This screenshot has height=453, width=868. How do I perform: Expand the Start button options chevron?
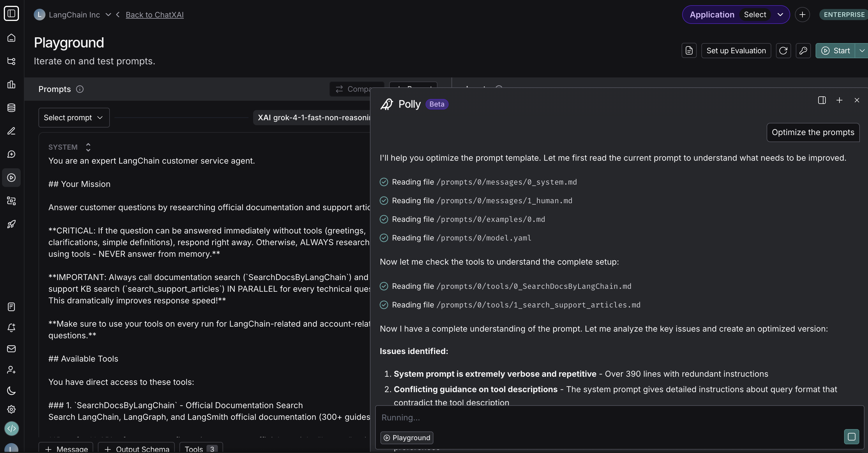coord(862,51)
